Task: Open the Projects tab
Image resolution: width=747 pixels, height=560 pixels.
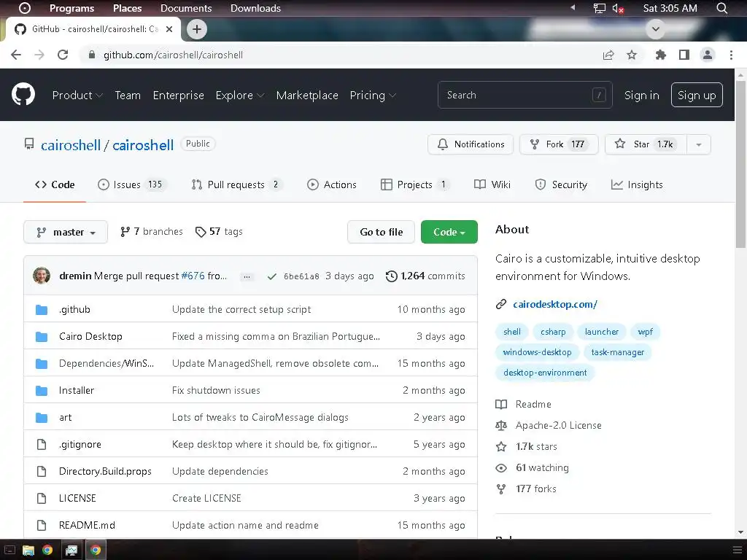Action: [415, 184]
